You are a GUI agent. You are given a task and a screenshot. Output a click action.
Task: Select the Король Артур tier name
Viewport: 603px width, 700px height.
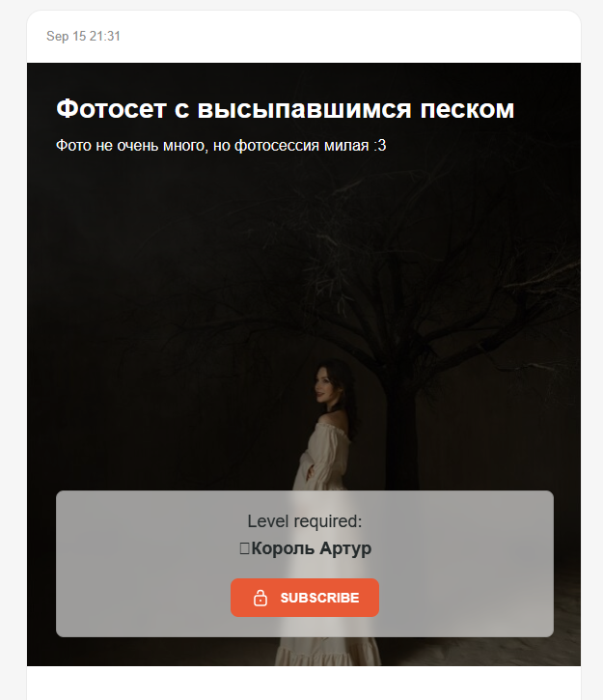[x=312, y=548]
